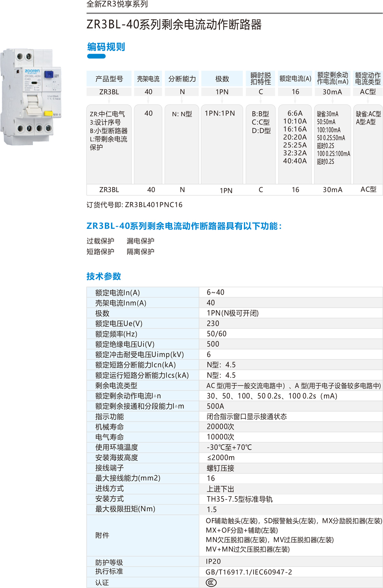Click the '隔离保护' function text
This screenshot has height=588, width=383.
point(140,252)
